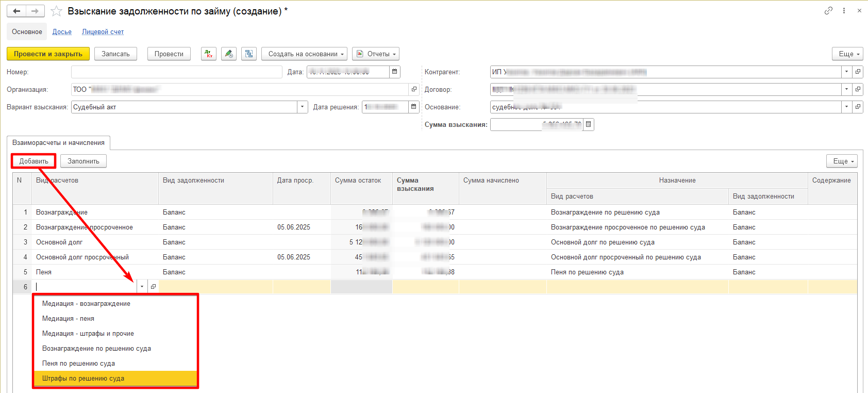
Task: Open calculator for Сумма взыскания field
Action: 588,124
